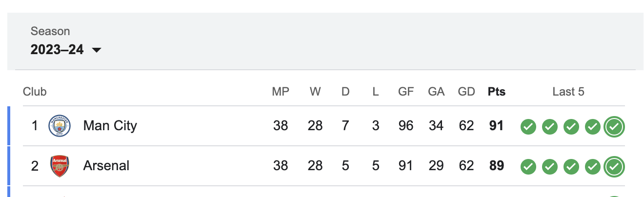This screenshot has width=644, height=197.
Task: Click the Last 5 column header
Action: [x=568, y=92]
